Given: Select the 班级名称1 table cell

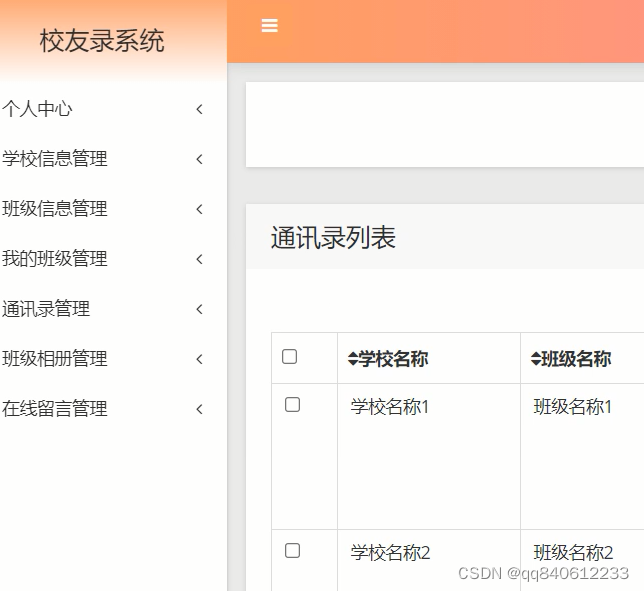Looking at the screenshot, I should coord(582,456).
